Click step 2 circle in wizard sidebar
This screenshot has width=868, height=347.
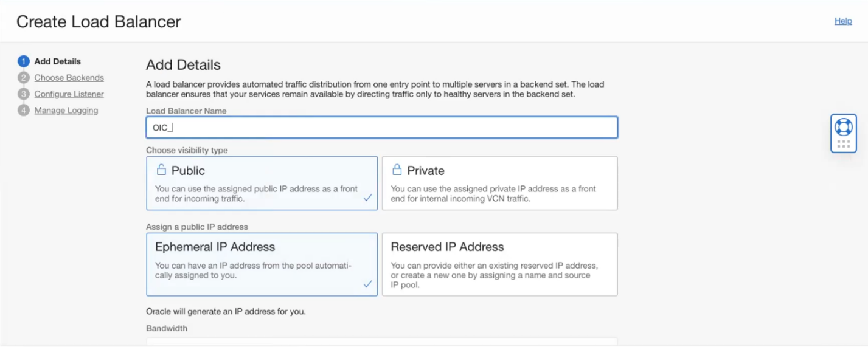click(x=24, y=78)
